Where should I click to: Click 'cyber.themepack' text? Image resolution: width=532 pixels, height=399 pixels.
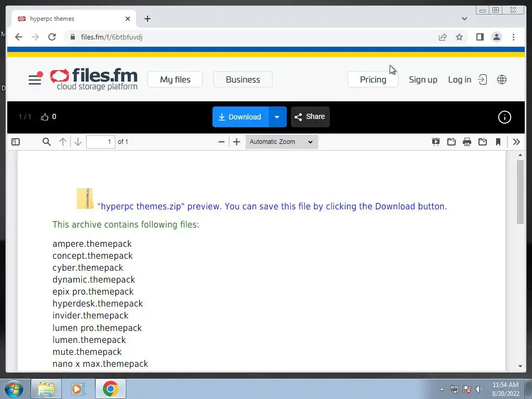[88, 268]
